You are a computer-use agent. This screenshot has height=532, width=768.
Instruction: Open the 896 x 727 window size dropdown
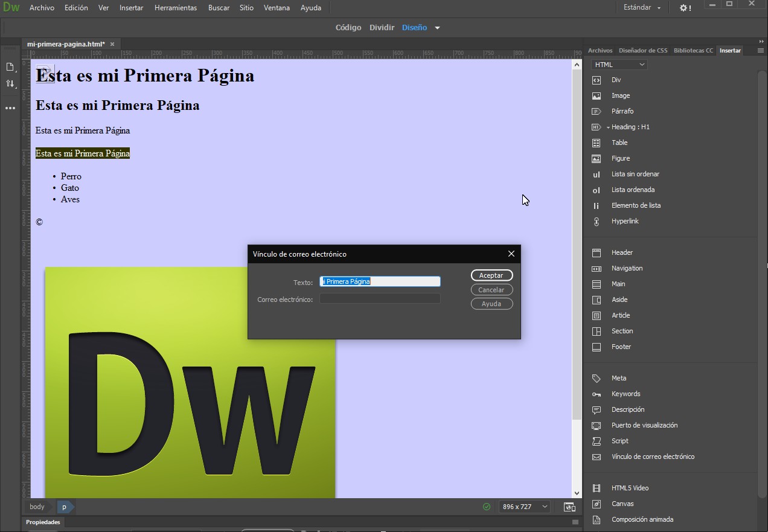(525, 507)
